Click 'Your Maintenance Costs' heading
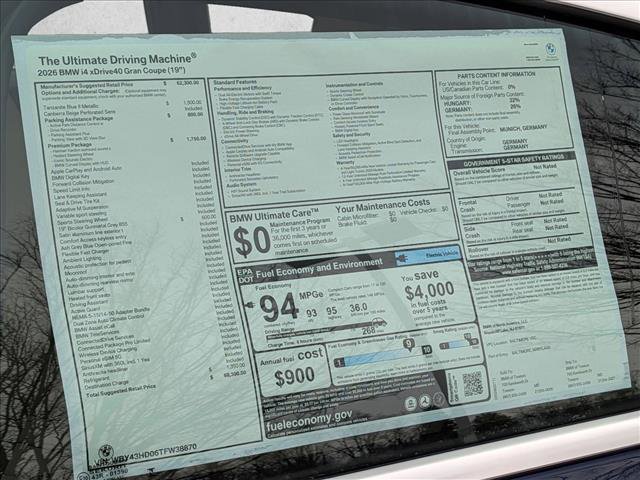 [383, 205]
